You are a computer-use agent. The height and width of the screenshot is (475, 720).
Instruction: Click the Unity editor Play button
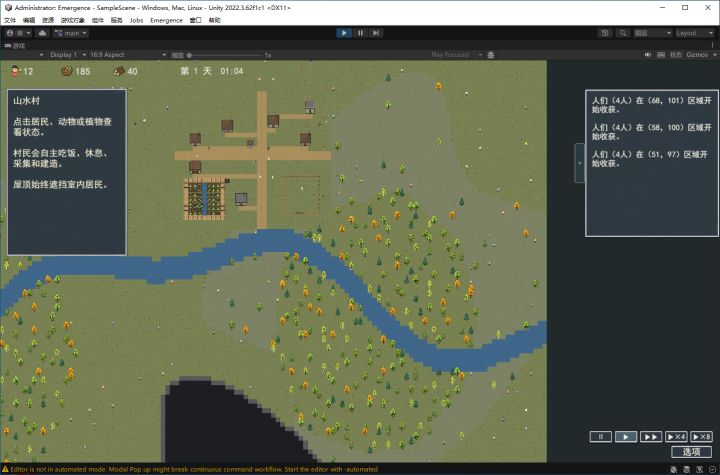pos(344,33)
